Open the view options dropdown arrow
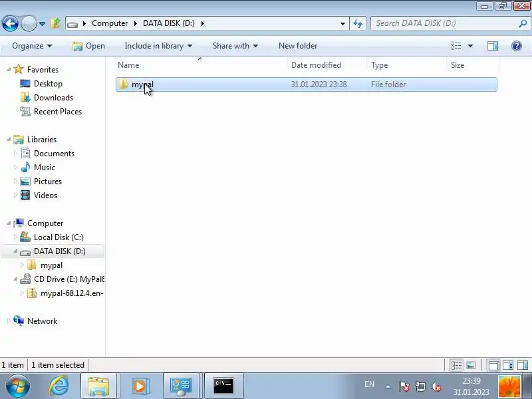 [x=470, y=46]
